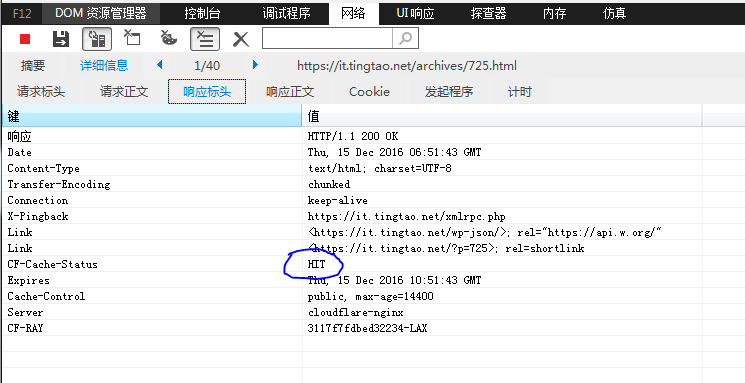Switch to UI 响应 tab
The image size is (745, 383).
tap(415, 13)
